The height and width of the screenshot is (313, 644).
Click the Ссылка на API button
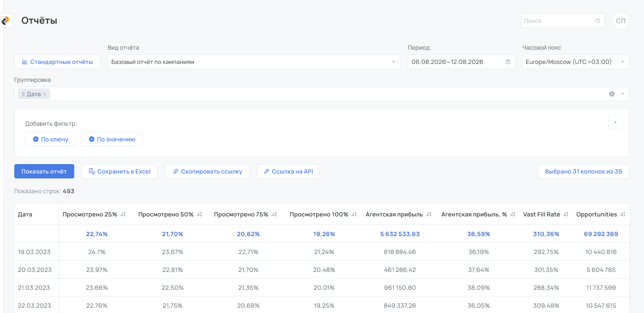288,171
